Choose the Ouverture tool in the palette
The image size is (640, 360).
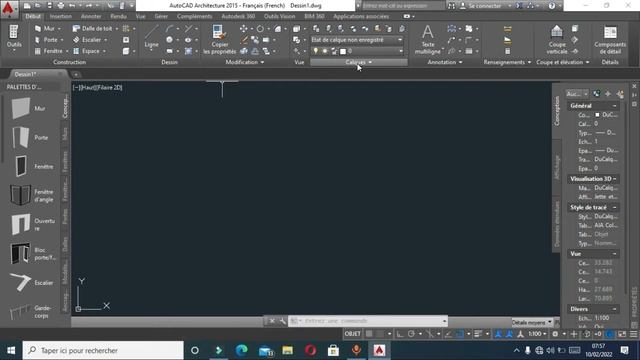click(x=32, y=224)
